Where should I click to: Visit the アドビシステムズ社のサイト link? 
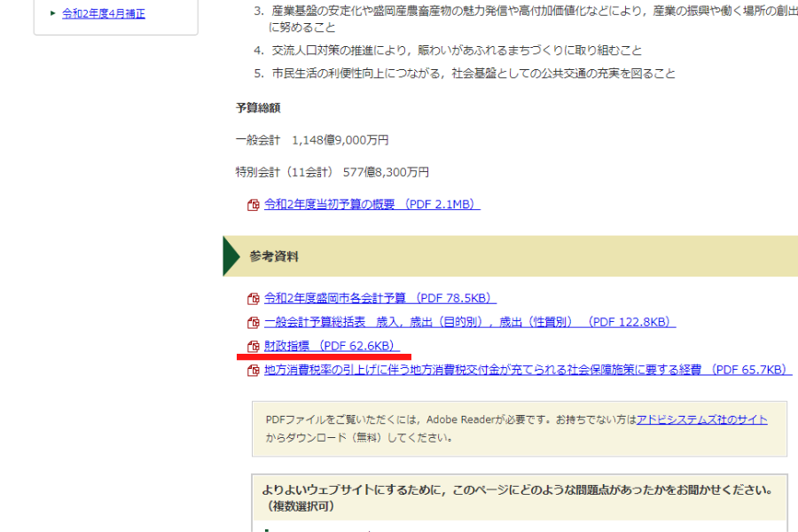[701, 419]
